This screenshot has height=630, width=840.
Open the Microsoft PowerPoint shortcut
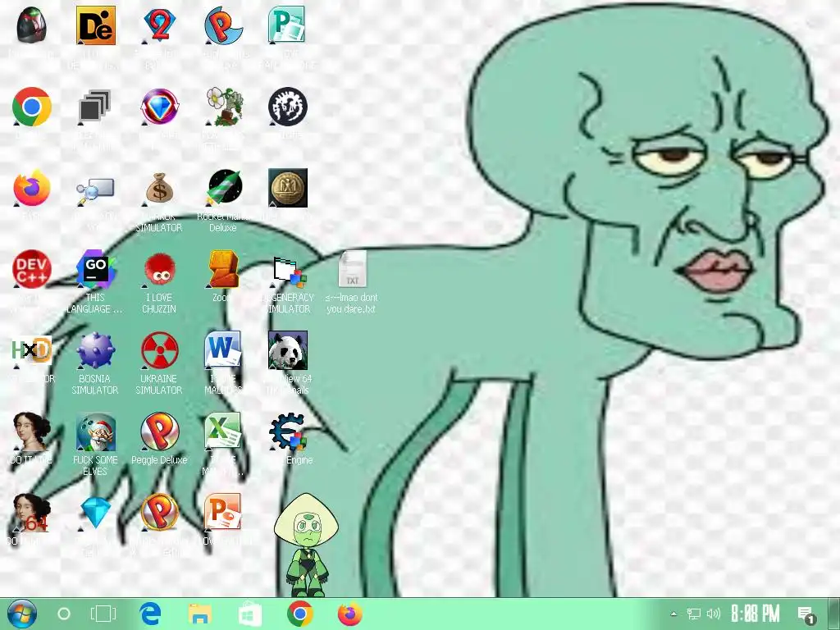tap(223, 514)
